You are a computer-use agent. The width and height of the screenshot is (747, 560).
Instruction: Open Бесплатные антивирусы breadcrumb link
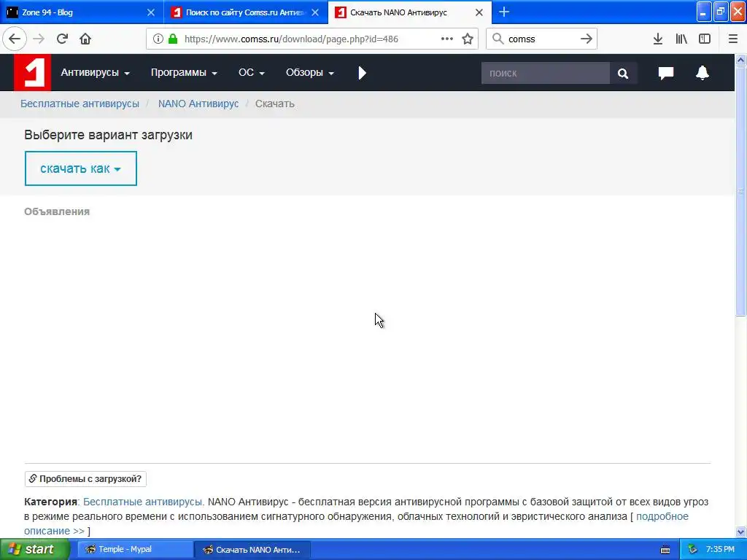click(x=80, y=104)
